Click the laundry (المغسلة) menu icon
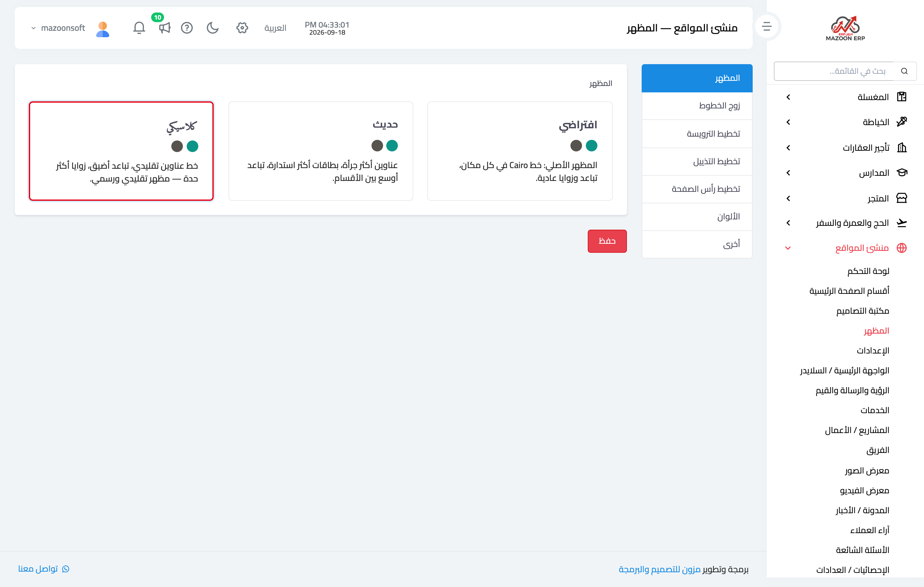Viewport: 924px width, 587px height. pyautogui.click(x=901, y=97)
